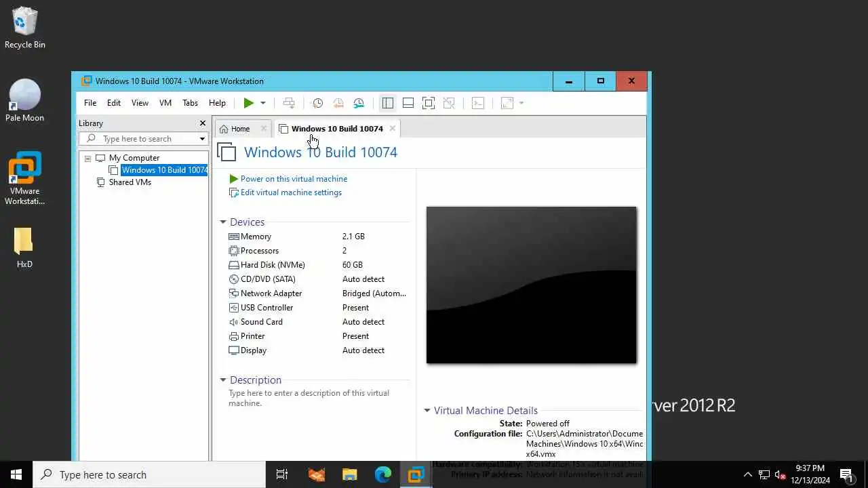Click the stretch guest display icon
The image size is (868, 488).
(507, 103)
